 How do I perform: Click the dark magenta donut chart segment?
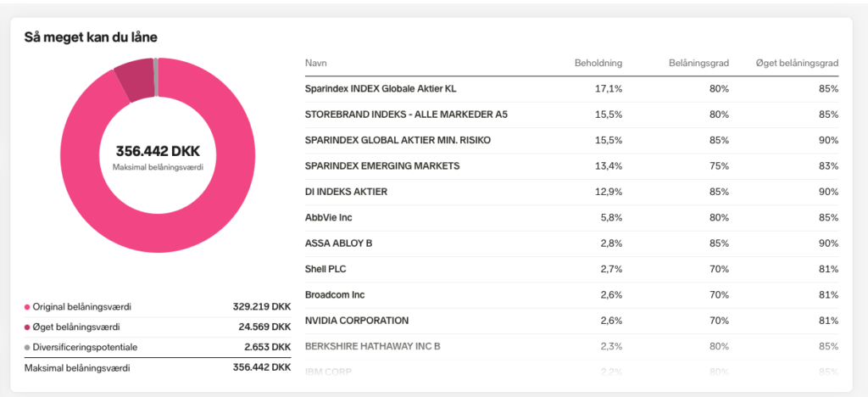pos(134,81)
